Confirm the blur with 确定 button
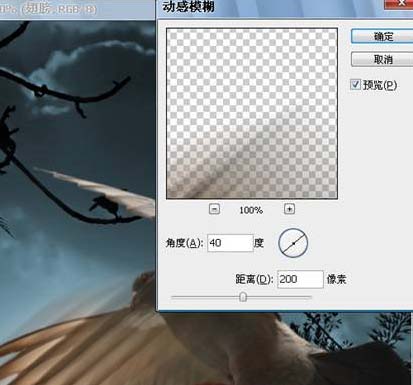 coord(382,36)
